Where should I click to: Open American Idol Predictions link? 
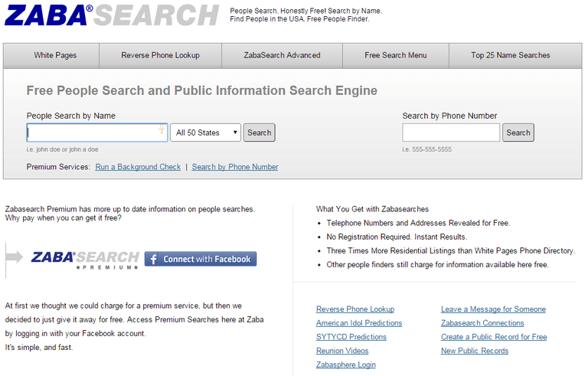(x=359, y=323)
